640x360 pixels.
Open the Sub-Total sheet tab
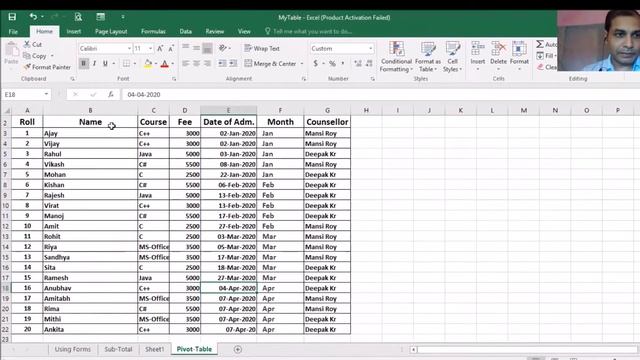coord(118,349)
